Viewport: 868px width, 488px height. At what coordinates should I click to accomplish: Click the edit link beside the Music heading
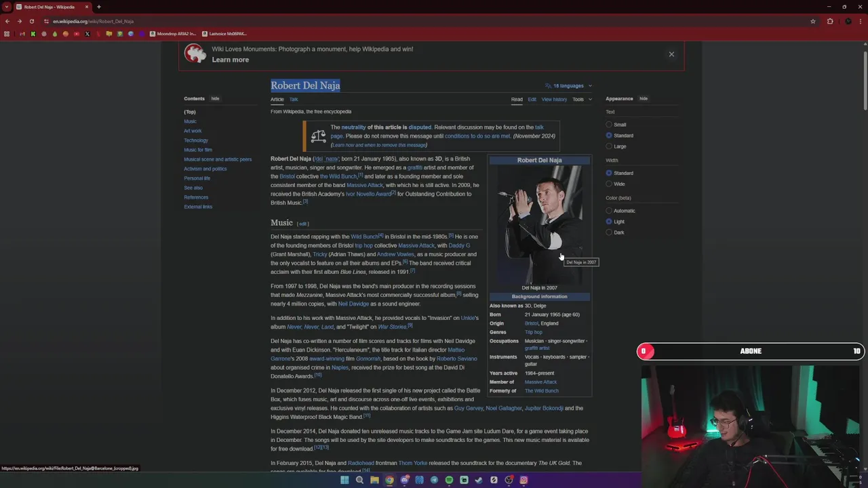click(x=303, y=224)
